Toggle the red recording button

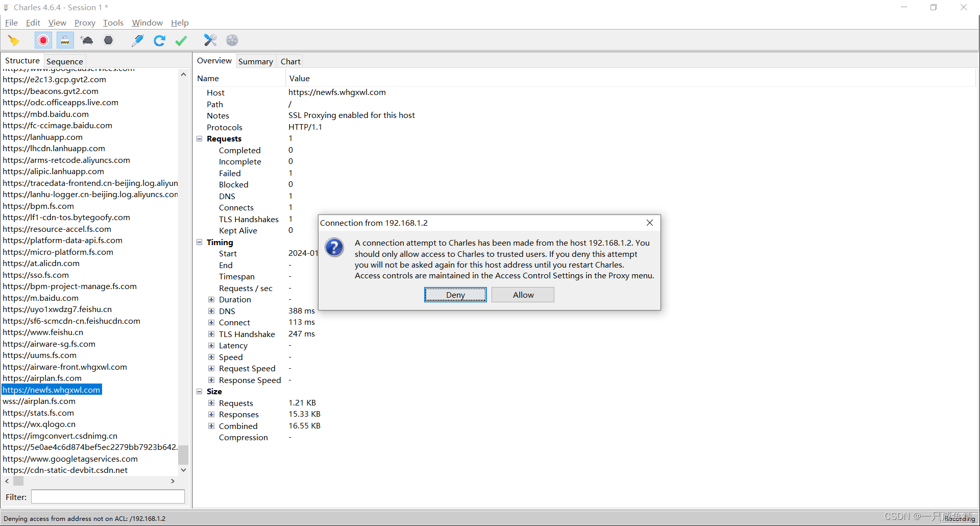(x=43, y=40)
